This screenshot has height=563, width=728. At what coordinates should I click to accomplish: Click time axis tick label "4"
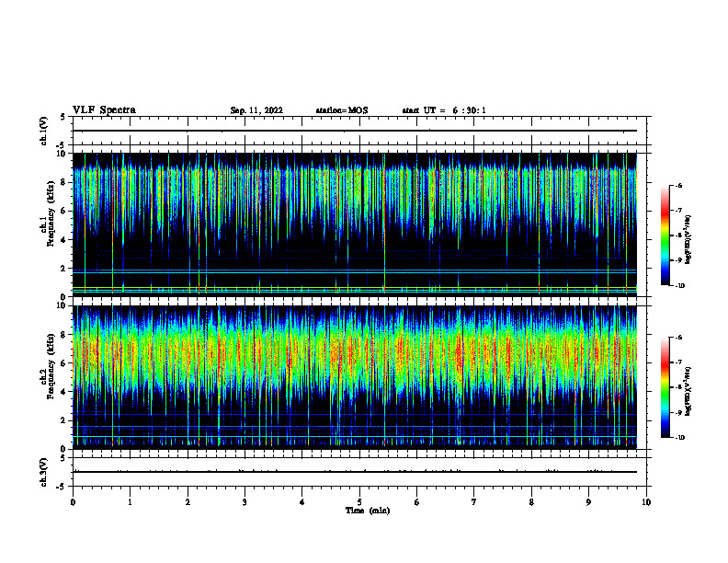(302, 502)
